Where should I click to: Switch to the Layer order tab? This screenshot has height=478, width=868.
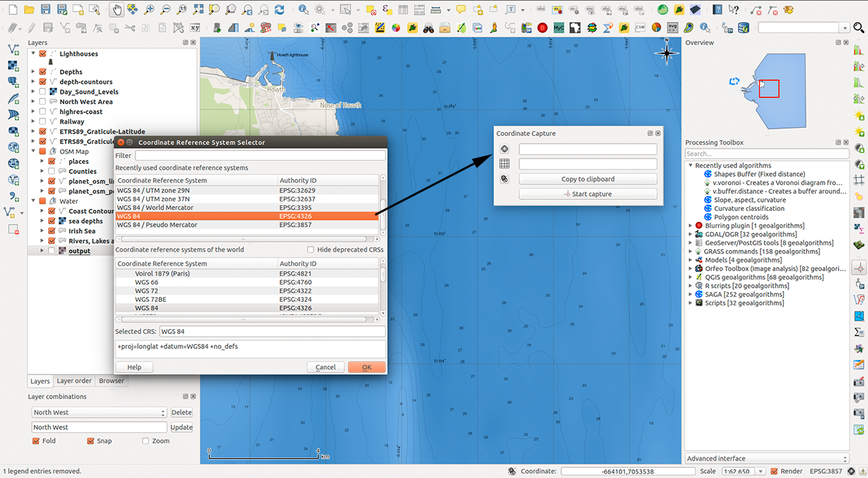pos(74,381)
